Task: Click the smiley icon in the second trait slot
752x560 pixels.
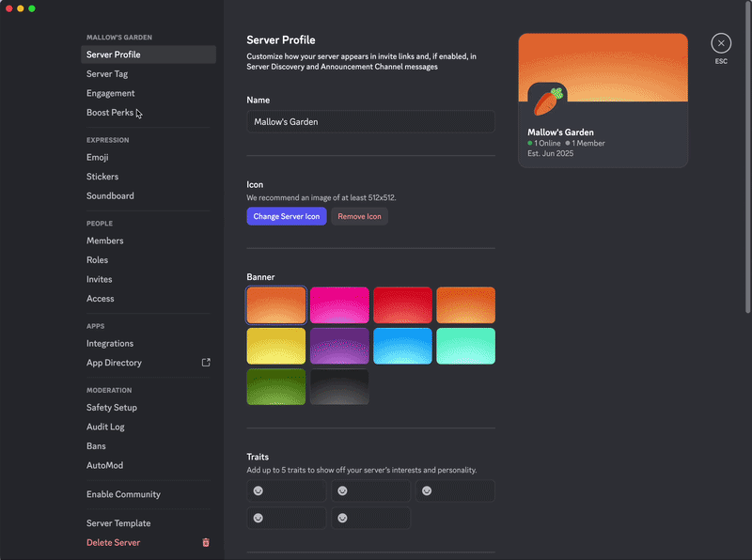Action: 342,490
